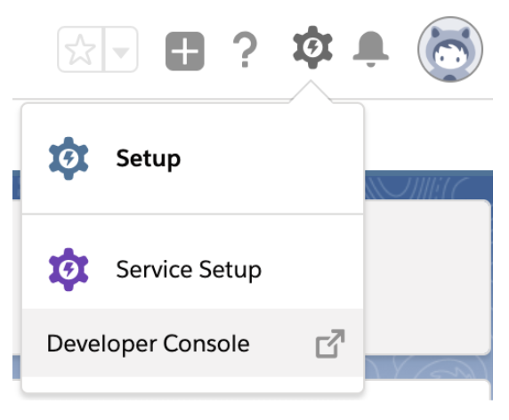Image resolution: width=509 pixels, height=420 pixels.
Task: Click the blue gear beside Setup
Action: (69, 158)
